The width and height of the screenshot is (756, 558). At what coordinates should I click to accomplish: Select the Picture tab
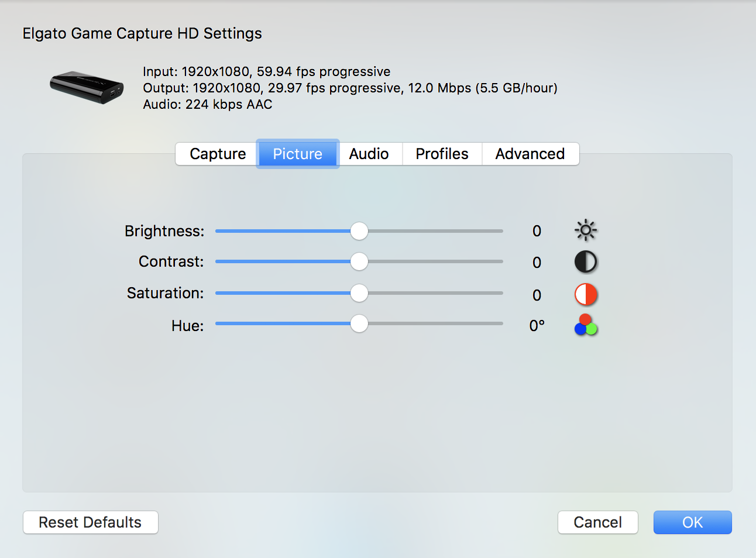pos(297,154)
